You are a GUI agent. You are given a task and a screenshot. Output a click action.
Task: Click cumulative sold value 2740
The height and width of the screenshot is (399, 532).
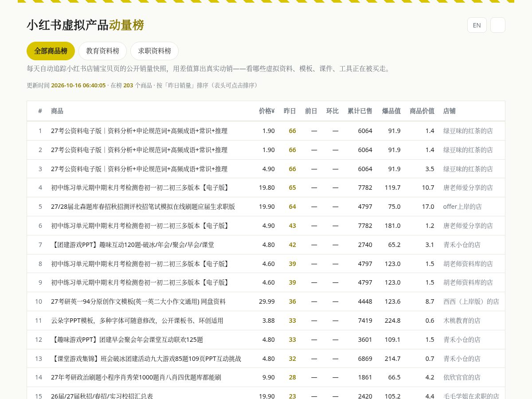point(365,245)
